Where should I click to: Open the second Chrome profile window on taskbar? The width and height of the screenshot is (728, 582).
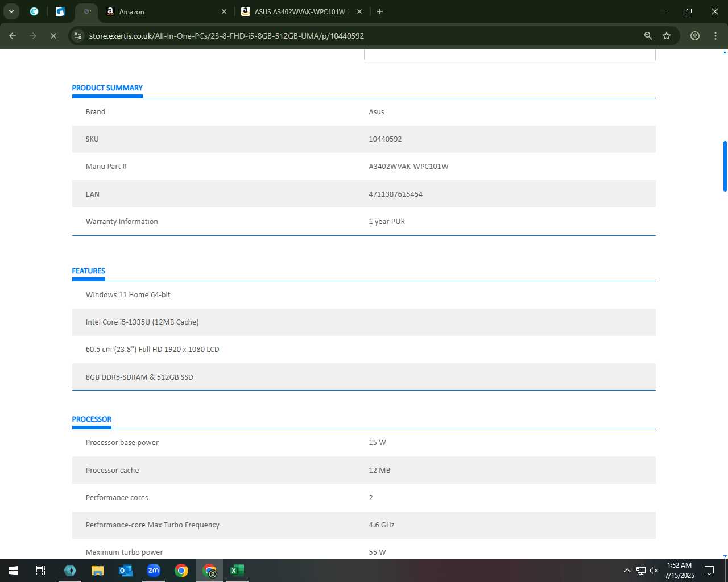(209, 571)
